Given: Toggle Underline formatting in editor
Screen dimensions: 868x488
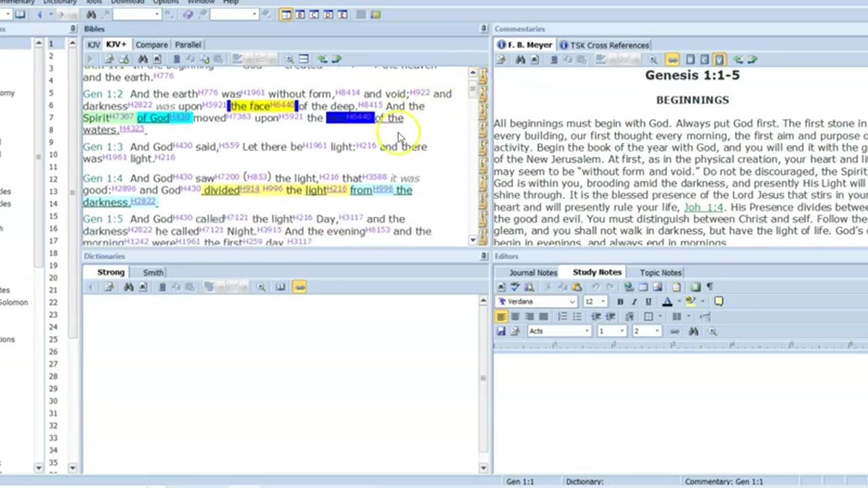Looking at the screenshot, I should 648,302.
